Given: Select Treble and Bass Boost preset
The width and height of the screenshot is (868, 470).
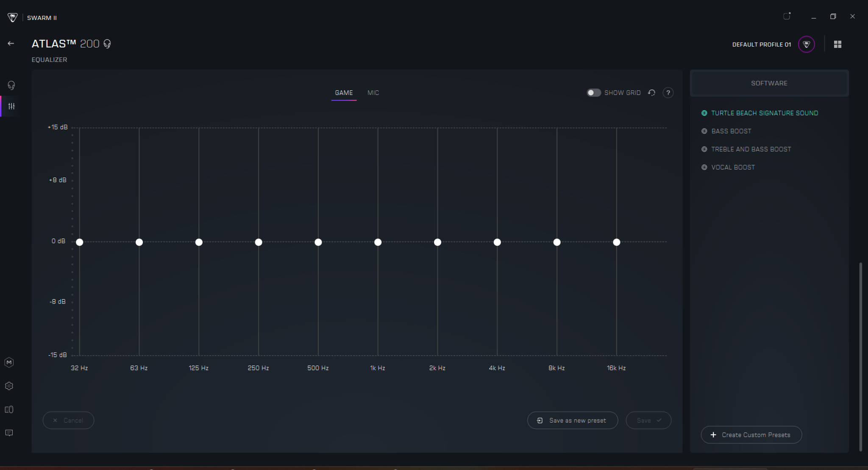Looking at the screenshot, I should [x=751, y=149].
